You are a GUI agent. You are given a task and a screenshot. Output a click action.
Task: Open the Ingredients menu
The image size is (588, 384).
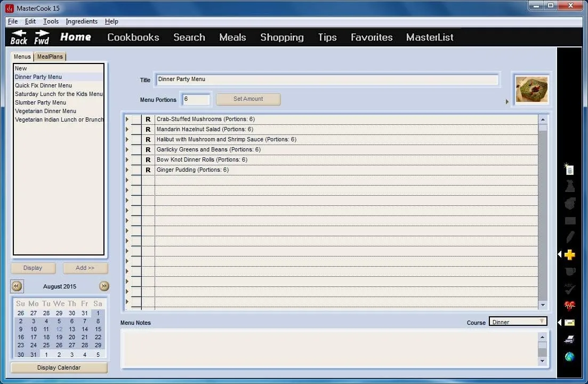pos(82,21)
